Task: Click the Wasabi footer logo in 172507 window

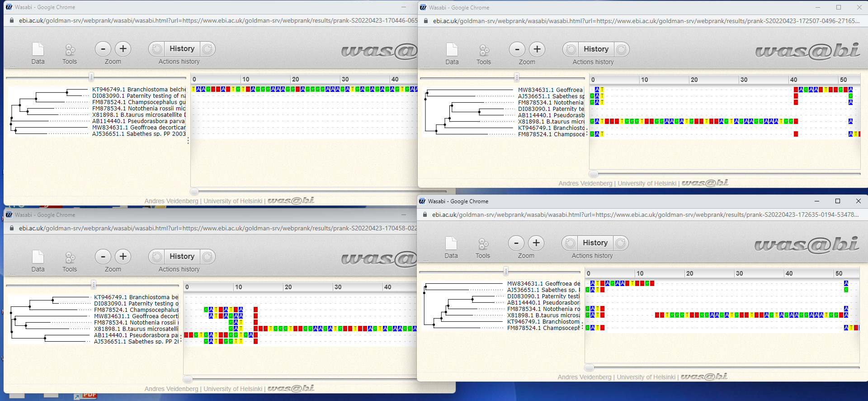Action: point(705,183)
